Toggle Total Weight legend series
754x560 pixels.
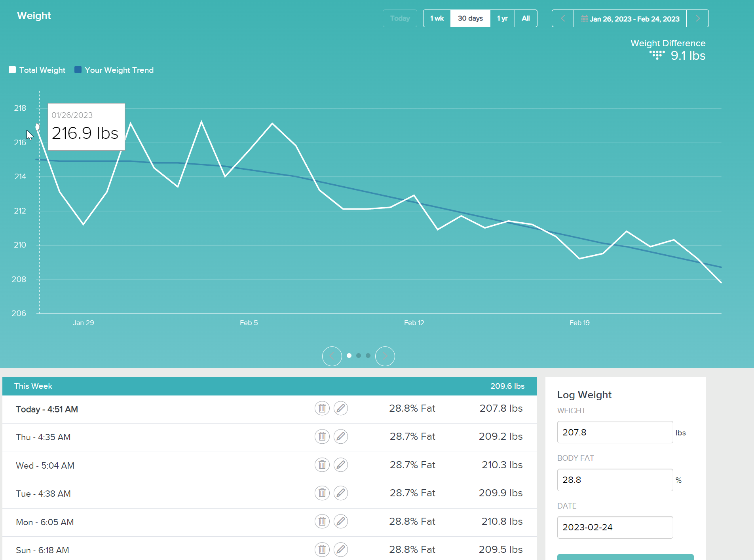tap(37, 70)
